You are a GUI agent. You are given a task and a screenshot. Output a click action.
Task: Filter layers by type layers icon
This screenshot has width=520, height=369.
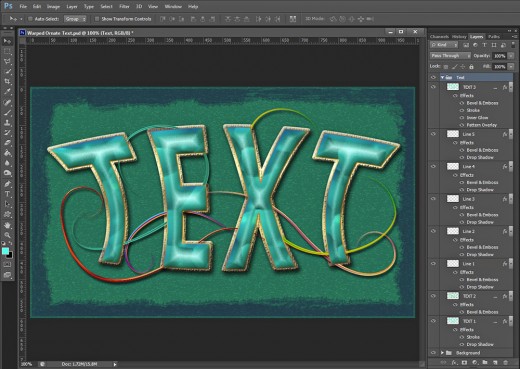pos(485,45)
